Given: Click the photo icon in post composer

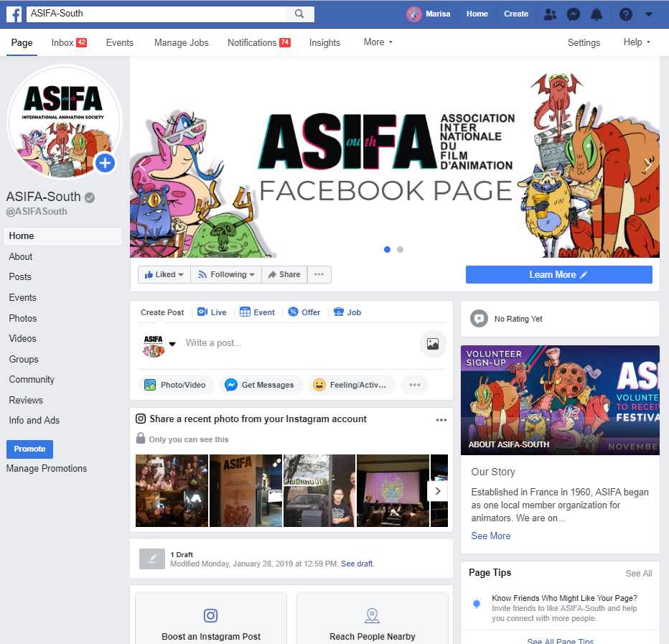Looking at the screenshot, I should pyautogui.click(x=433, y=344).
